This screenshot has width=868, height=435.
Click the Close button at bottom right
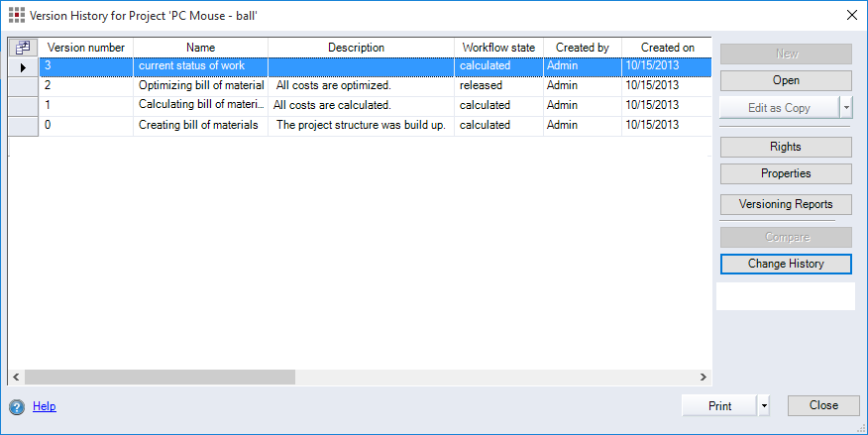tap(823, 405)
